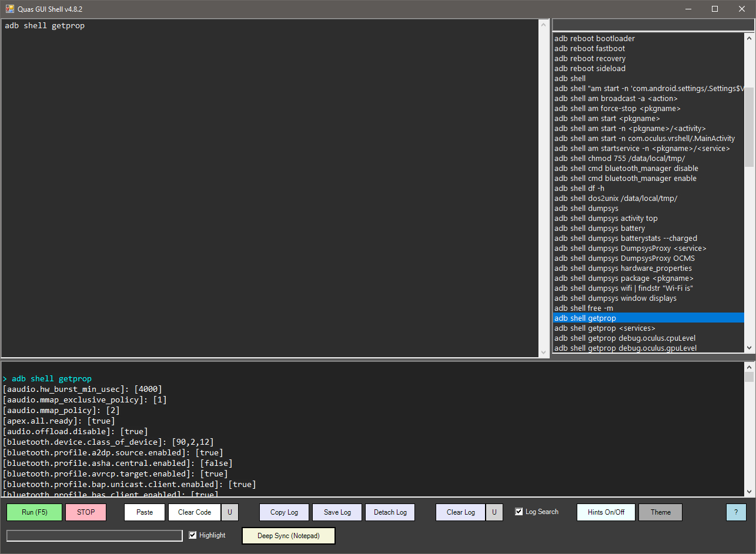Click the U button next to Clear Code
The image size is (756, 554).
(x=229, y=512)
